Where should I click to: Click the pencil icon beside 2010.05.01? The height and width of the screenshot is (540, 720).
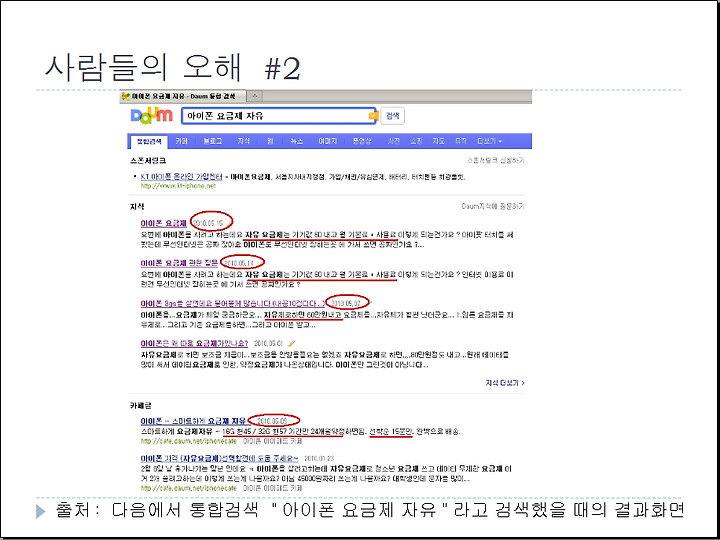pyautogui.click(x=291, y=343)
